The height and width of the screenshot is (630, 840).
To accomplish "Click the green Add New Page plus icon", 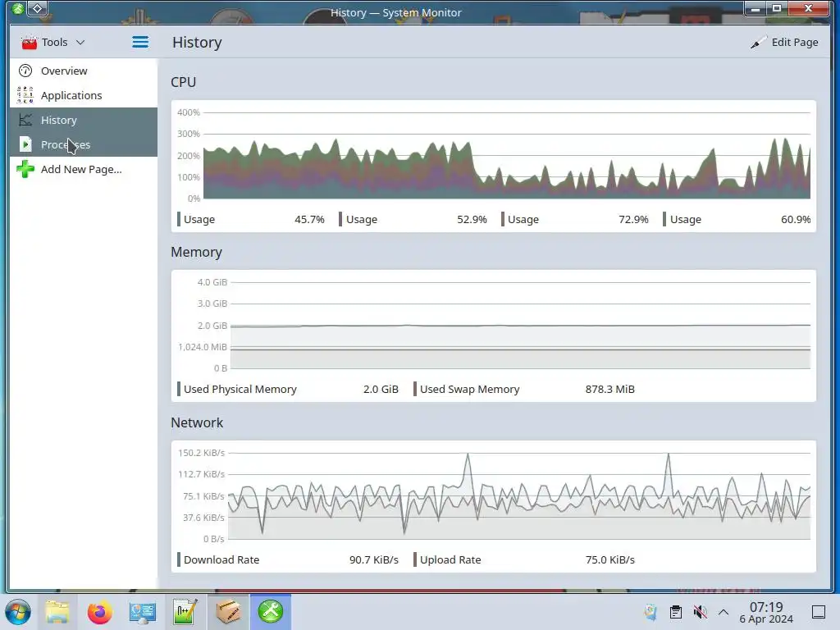I will click(25, 169).
